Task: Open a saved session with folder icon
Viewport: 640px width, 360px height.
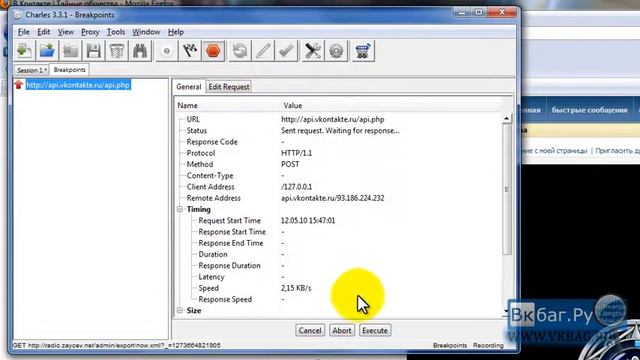Action: pyautogui.click(x=47, y=51)
